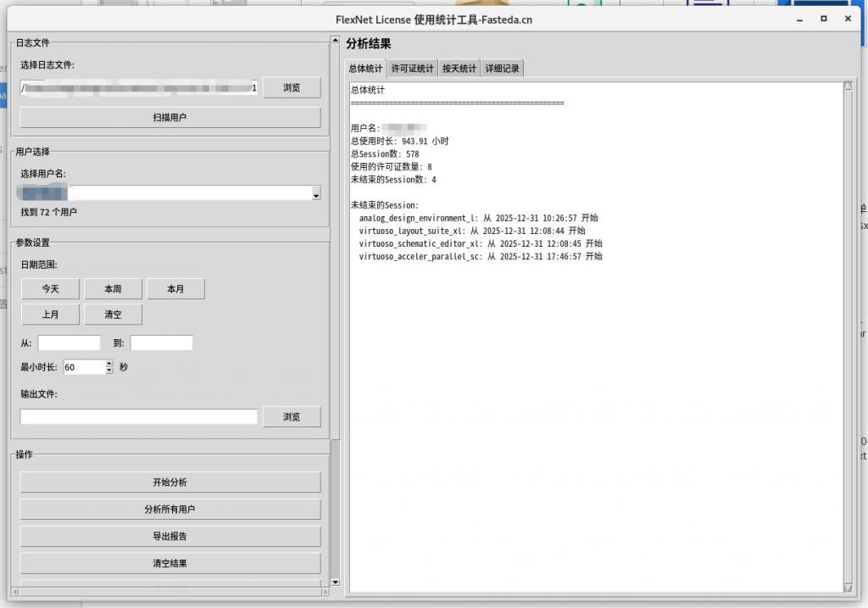Set date range to 本月

(175, 288)
